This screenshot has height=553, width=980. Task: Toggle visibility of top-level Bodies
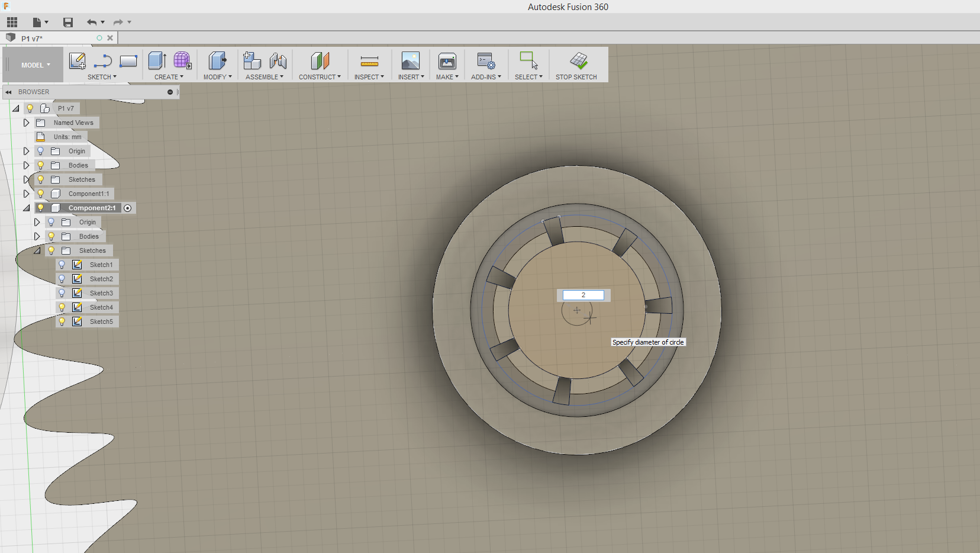(40, 165)
